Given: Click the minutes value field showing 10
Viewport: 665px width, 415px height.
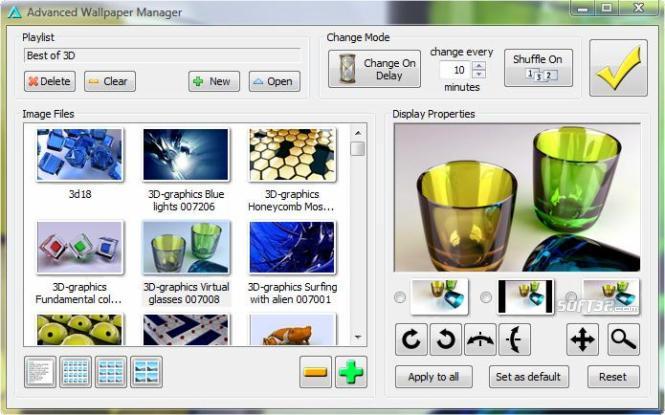Looking at the screenshot, I should (x=456, y=70).
